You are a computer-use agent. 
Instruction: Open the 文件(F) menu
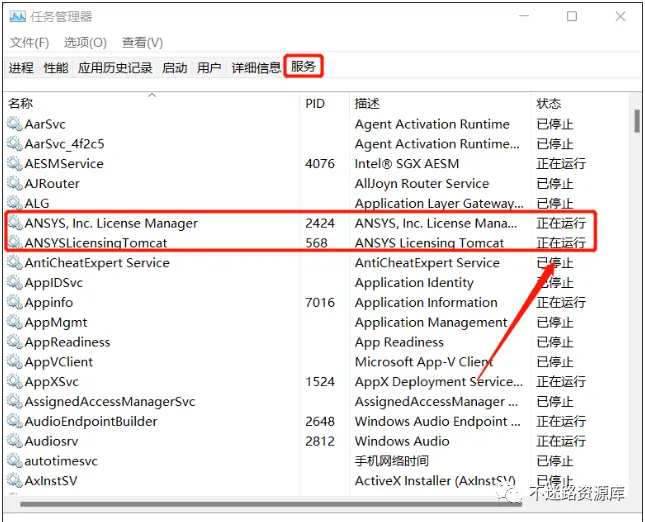(x=29, y=42)
